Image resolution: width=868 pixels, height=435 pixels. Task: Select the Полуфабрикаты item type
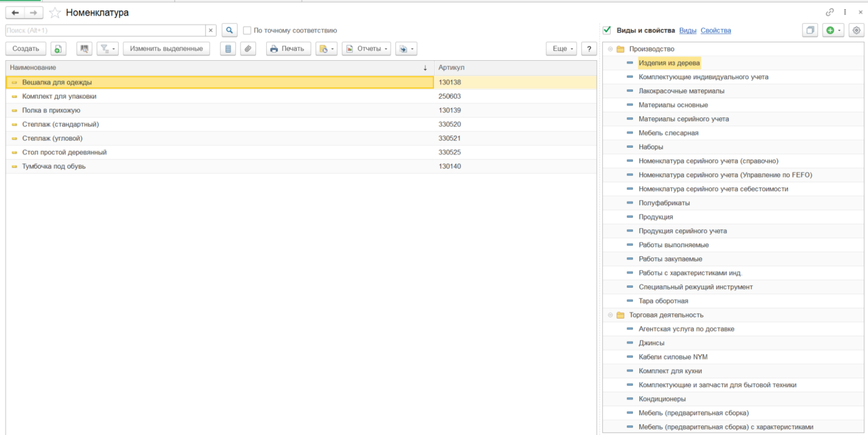tap(664, 203)
